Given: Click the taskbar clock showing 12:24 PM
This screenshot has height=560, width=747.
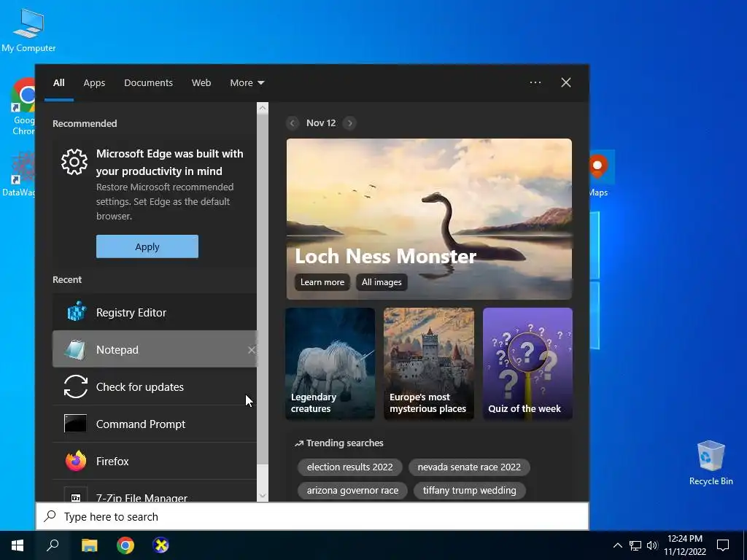Looking at the screenshot, I should coord(685,545).
